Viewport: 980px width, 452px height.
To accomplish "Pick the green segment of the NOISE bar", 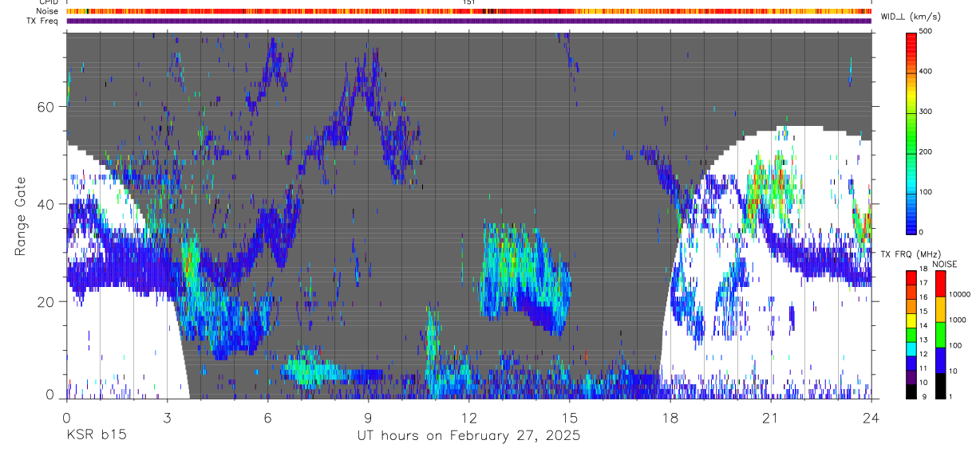I will click(940, 334).
